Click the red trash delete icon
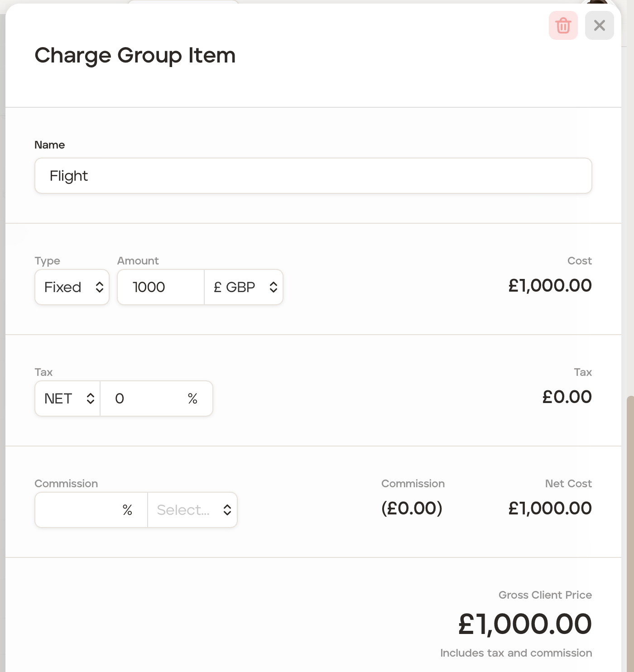634x672 pixels. (563, 25)
